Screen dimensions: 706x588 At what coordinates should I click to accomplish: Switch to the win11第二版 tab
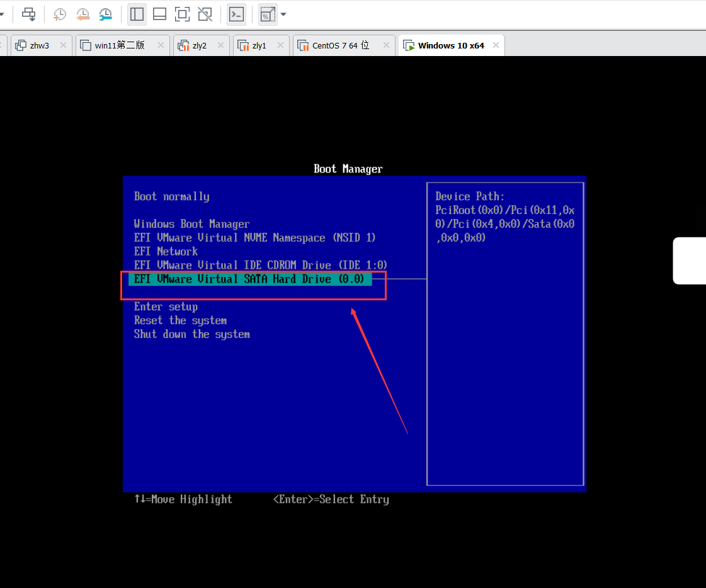pyautogui.click(x=122, y=45)
